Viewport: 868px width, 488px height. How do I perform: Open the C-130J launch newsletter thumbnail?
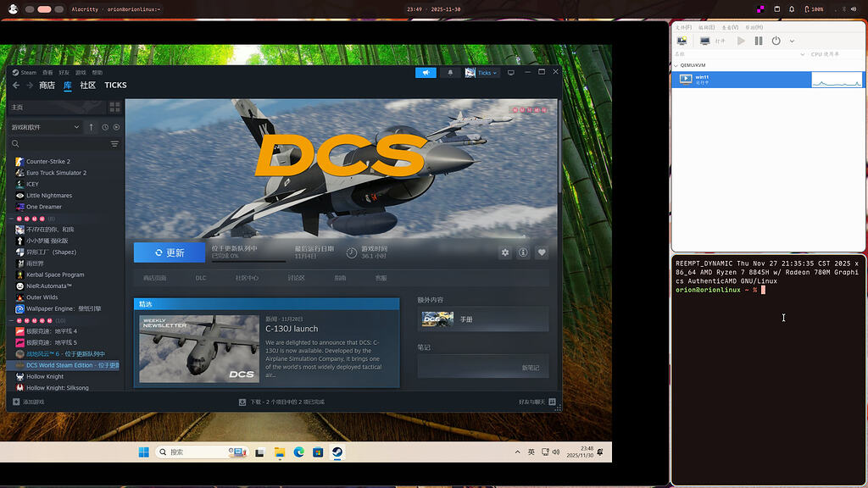click(x=199, y=348)
